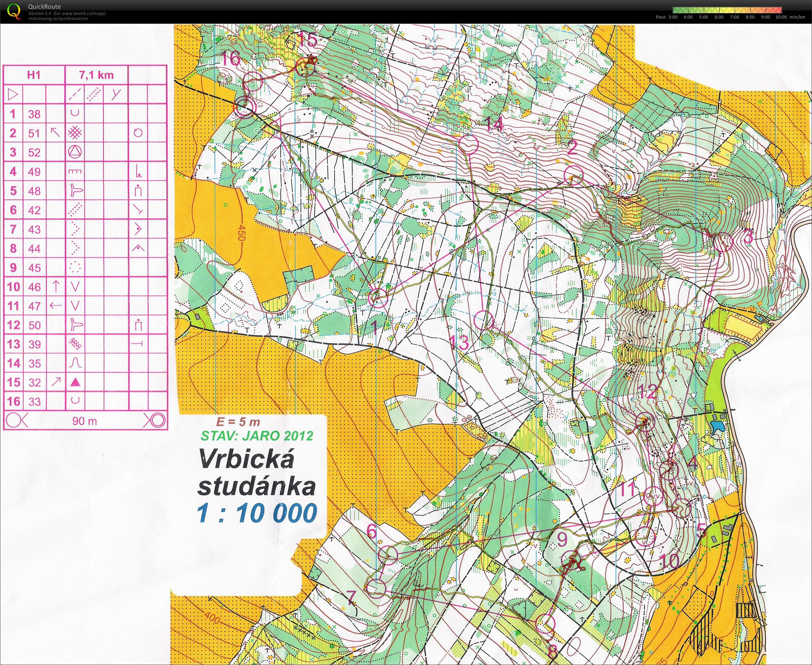Click circled triangle symbol in row 3

75,152
